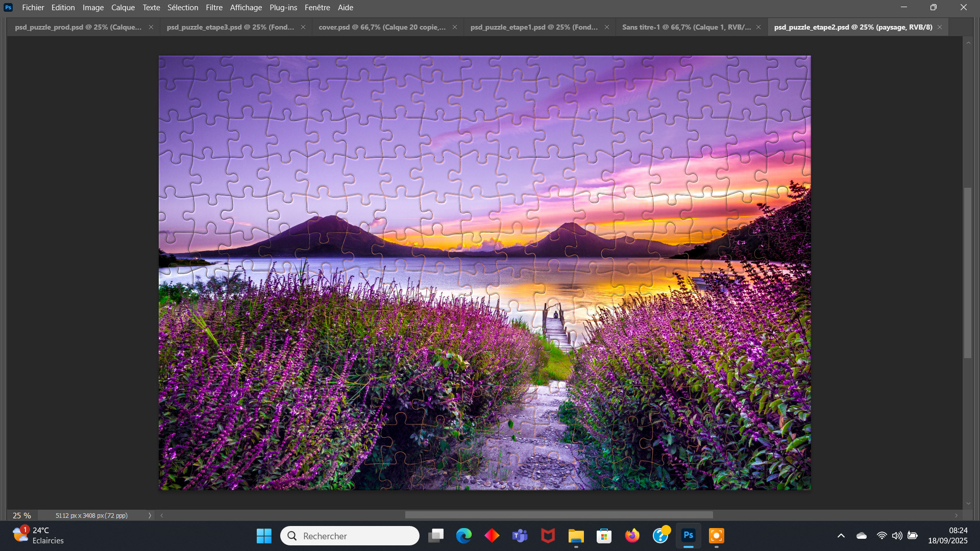Open Wi-Fi network settings tray icon

(882, 536)
